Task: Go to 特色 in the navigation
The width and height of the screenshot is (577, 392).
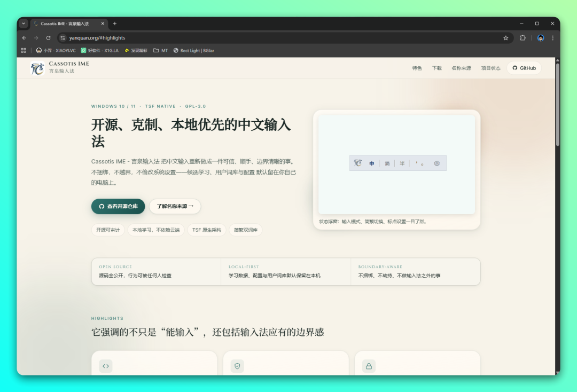Action: coord(417,68)
